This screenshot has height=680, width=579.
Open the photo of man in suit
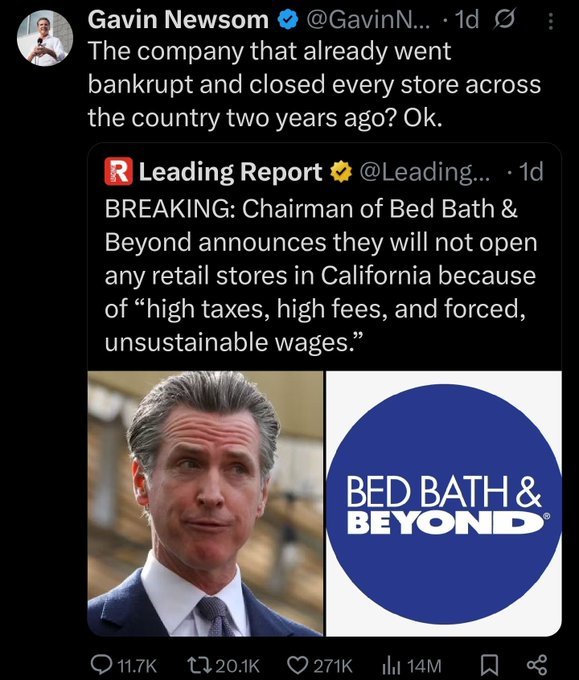(205, 503)
